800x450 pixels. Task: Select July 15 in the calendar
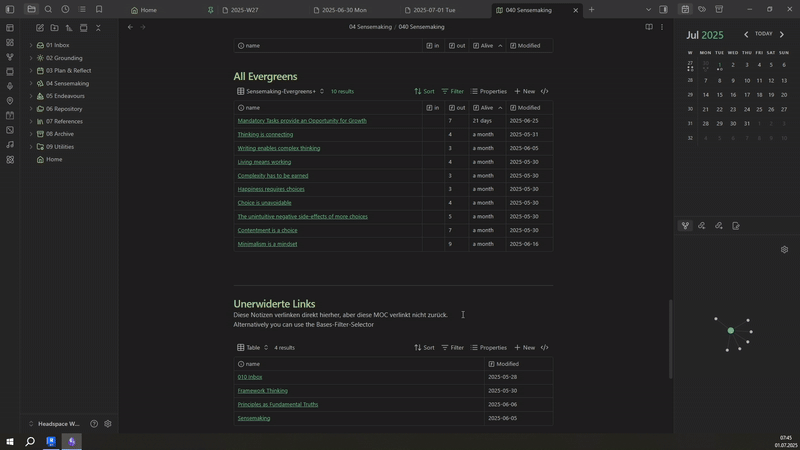pyautogui.click(x=719, y=94)
